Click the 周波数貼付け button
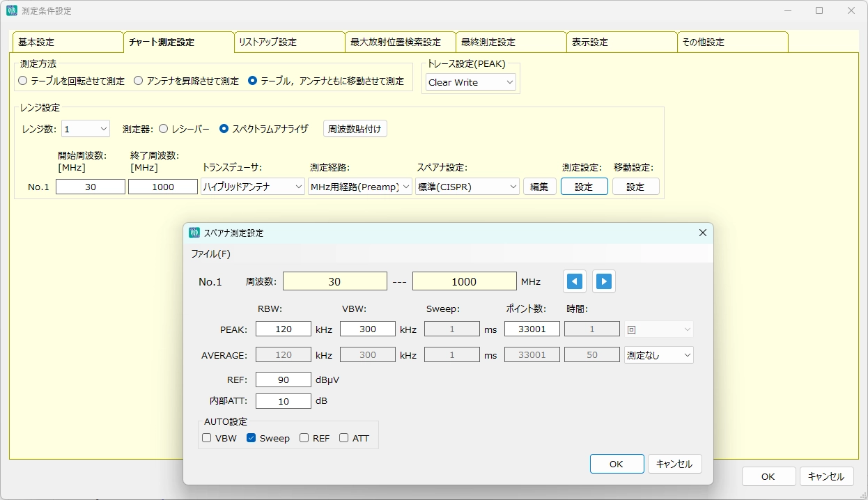 click(355, 129)
